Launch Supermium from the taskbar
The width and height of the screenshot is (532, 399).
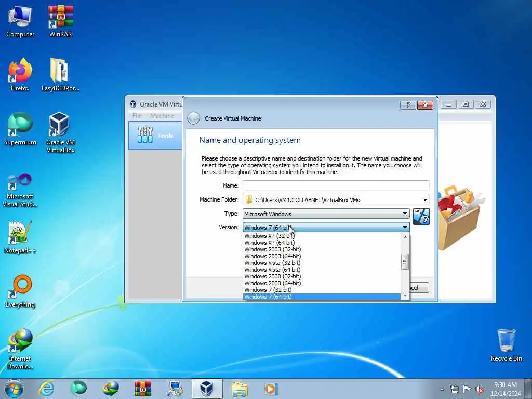(x=78, y=389)
